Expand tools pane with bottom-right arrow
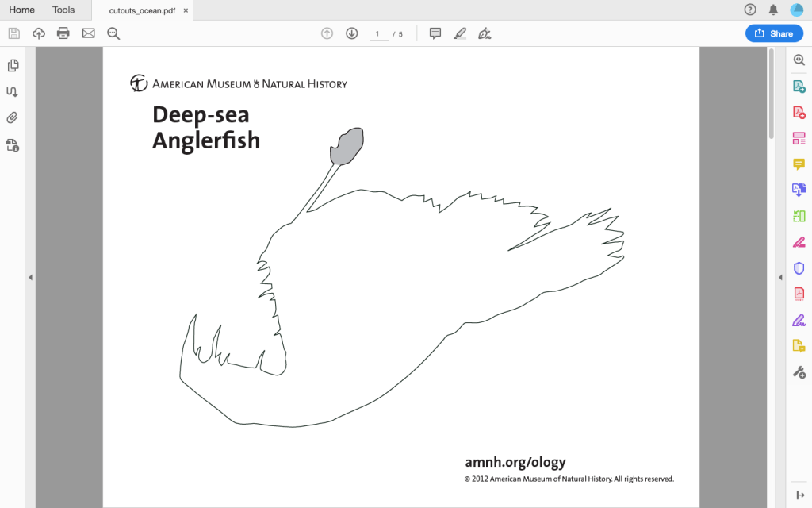This screenshot has width=812, height=508. (x=799, y=495)
